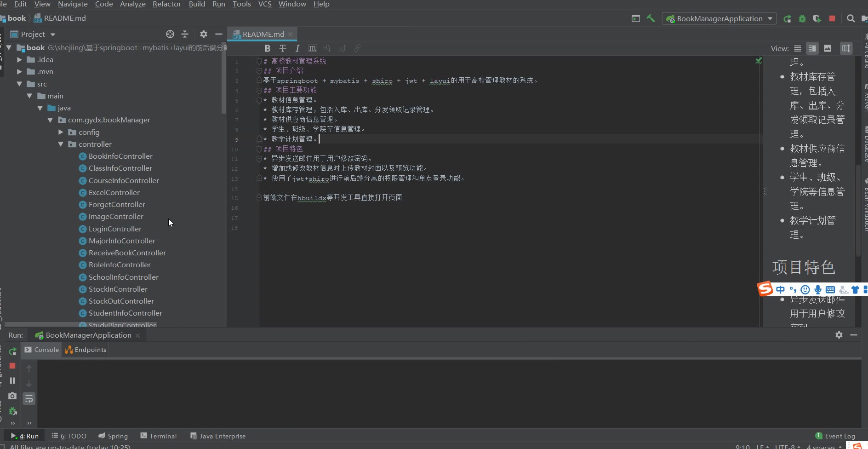This screenshot has width=868, height=449.
Task: Click the Italic formatting icon
Action: tap(297, 48)
